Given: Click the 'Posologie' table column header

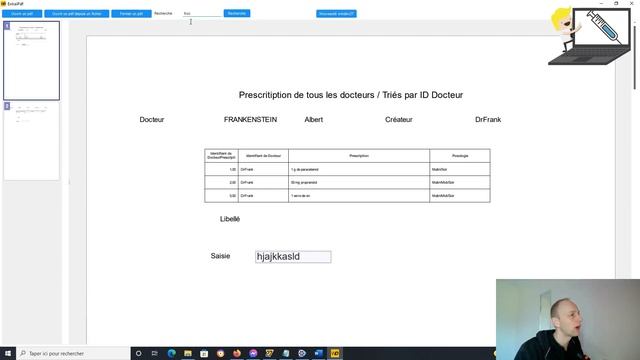Looking at the screenshot, I should click(460, 156).
